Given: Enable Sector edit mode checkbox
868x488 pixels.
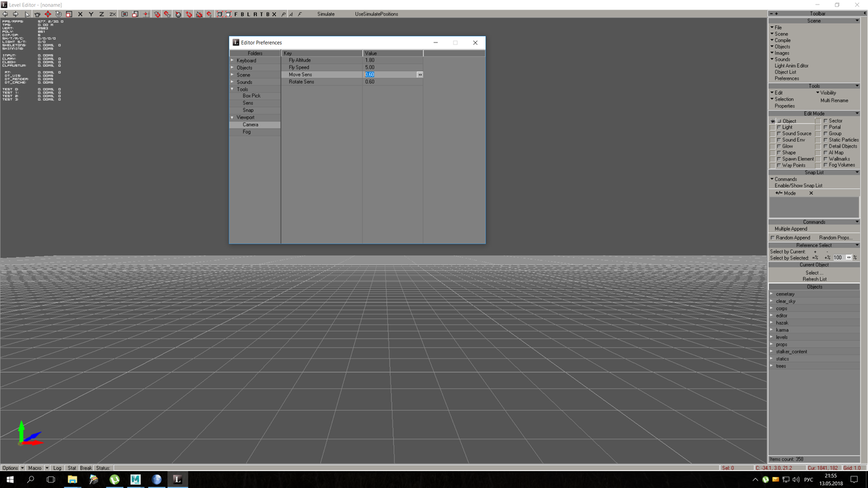Looking at the screenshot, I should pyautogui.click(x=825, y=121).
